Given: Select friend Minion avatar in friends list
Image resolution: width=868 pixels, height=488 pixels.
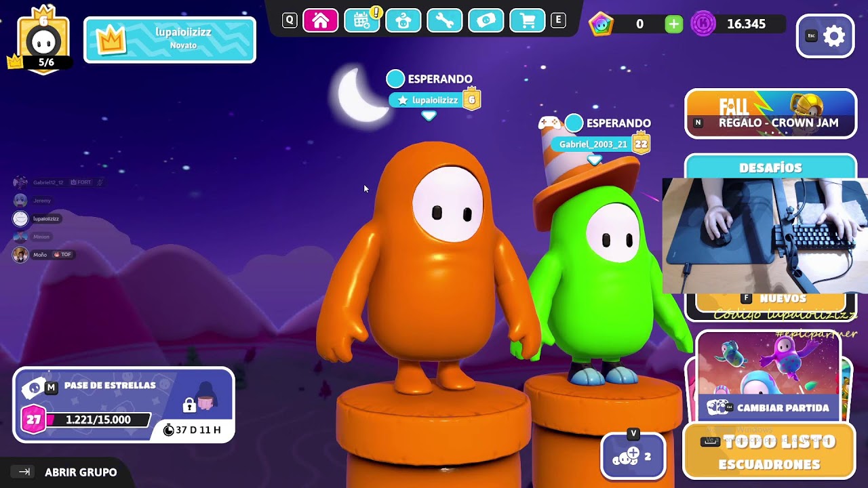Looking at the screenshot, I should [x=20, y=237].
